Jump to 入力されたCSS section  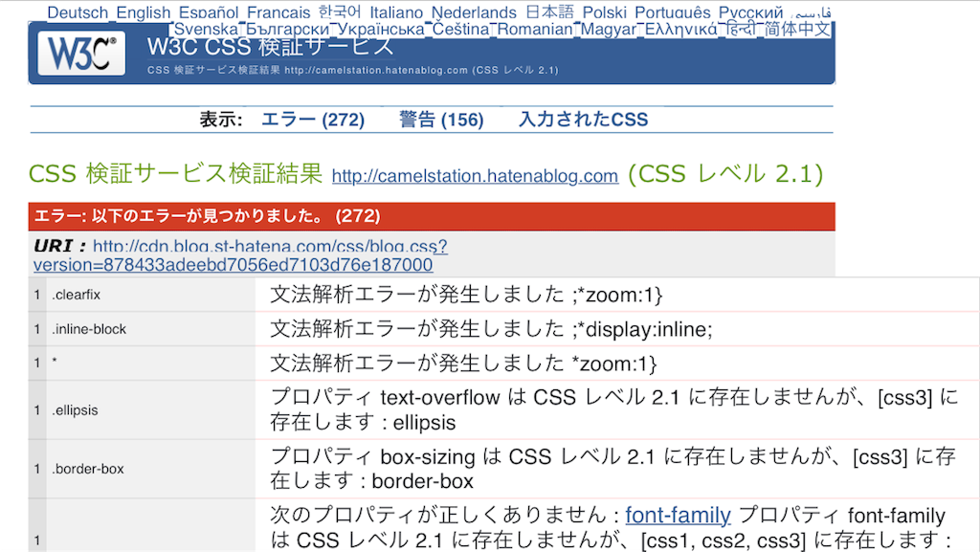tap(583, 120)
